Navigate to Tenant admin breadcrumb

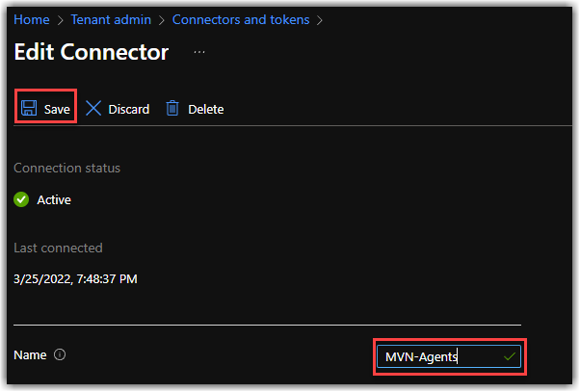[111, 19]
